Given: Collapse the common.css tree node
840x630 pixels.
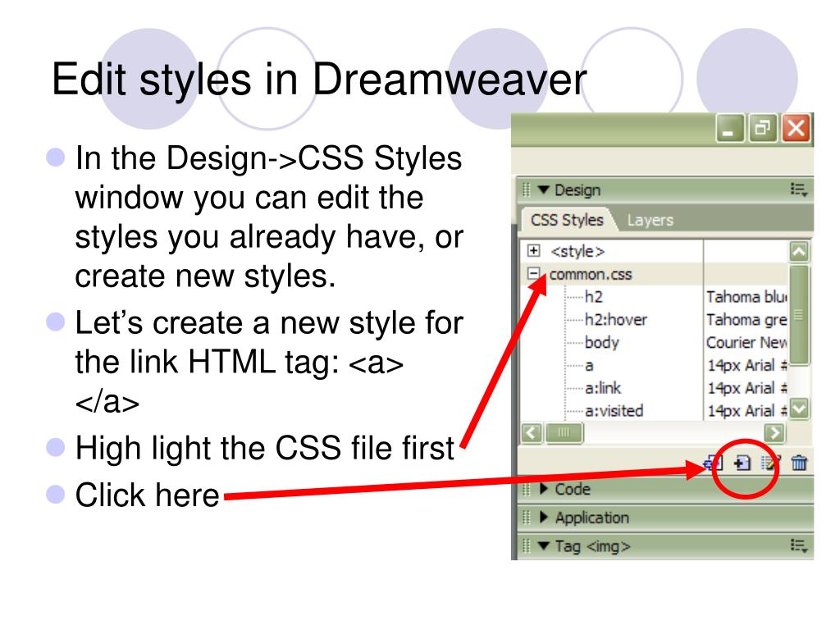Looking at the screenshot, I should [x=533, y=274].
